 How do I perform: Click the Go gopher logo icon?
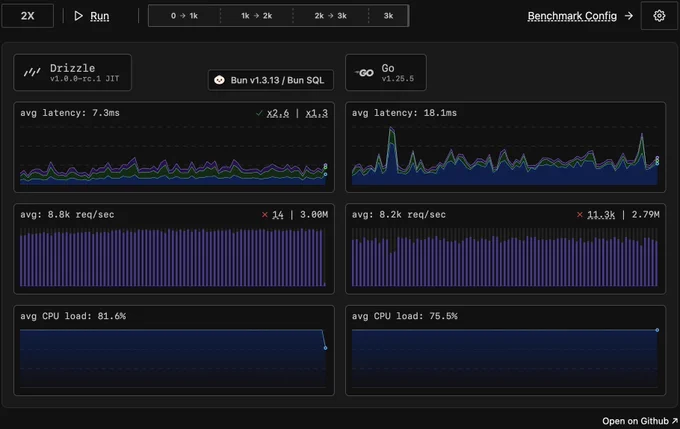364,73
